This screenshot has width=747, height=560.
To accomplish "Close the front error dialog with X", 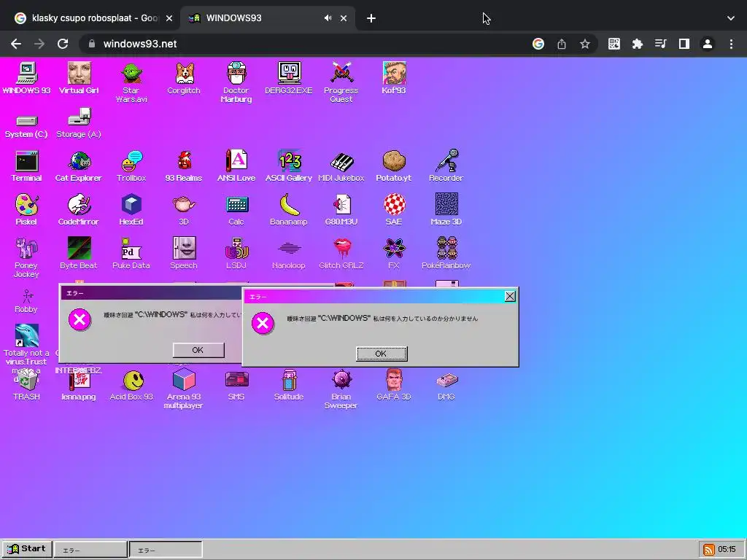I will pyautogui.click(x=510, y=296).
